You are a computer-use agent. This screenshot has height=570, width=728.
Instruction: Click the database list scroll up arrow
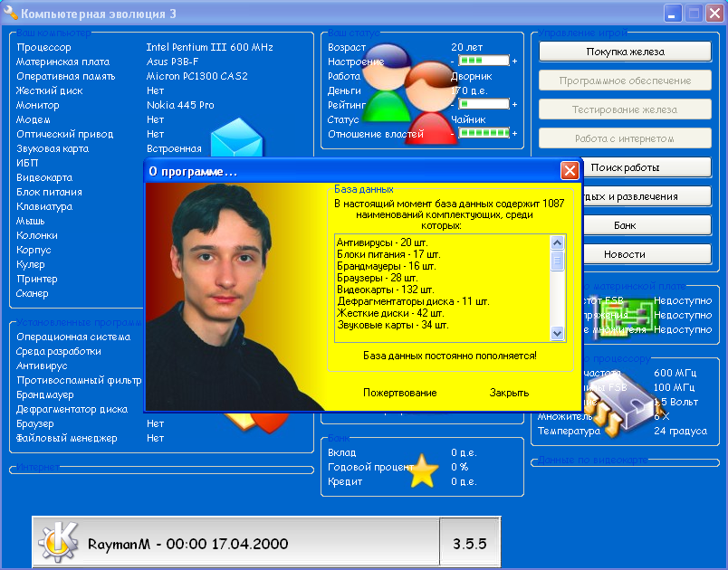click(x=557, y=242)
